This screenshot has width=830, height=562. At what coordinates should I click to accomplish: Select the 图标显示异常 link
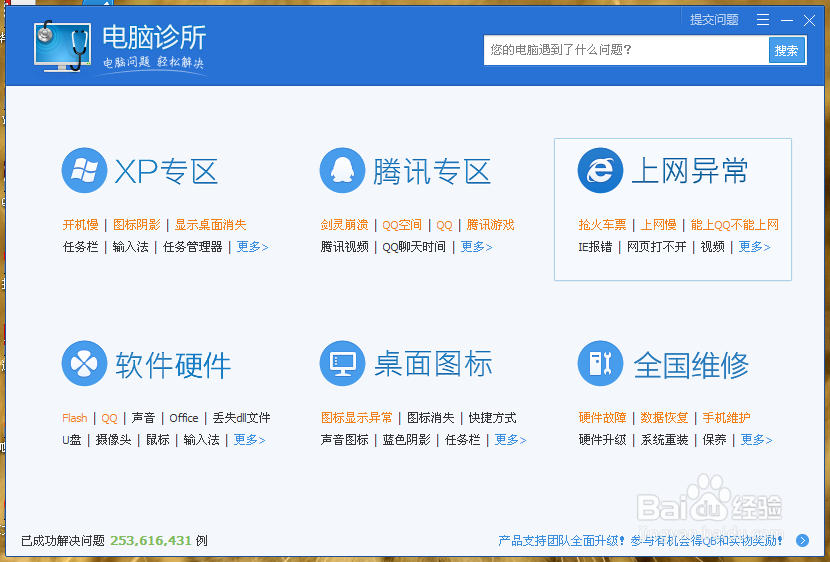coord(357,418)
